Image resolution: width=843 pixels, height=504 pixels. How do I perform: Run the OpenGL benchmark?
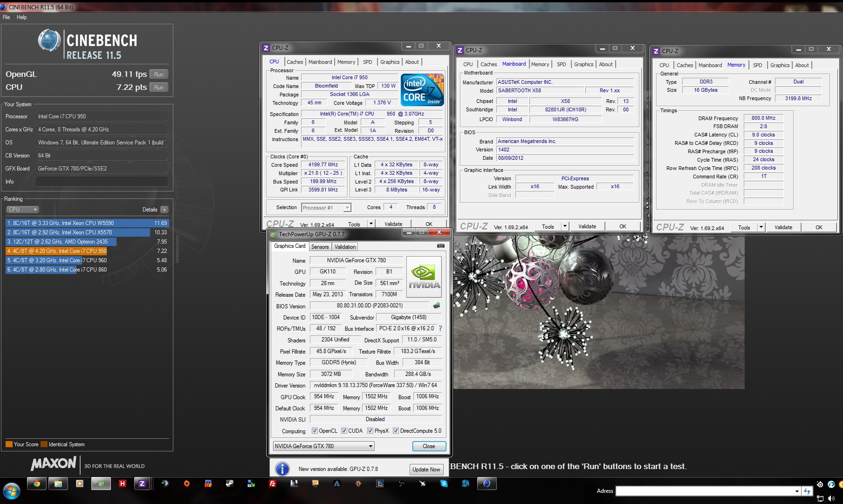158,75
